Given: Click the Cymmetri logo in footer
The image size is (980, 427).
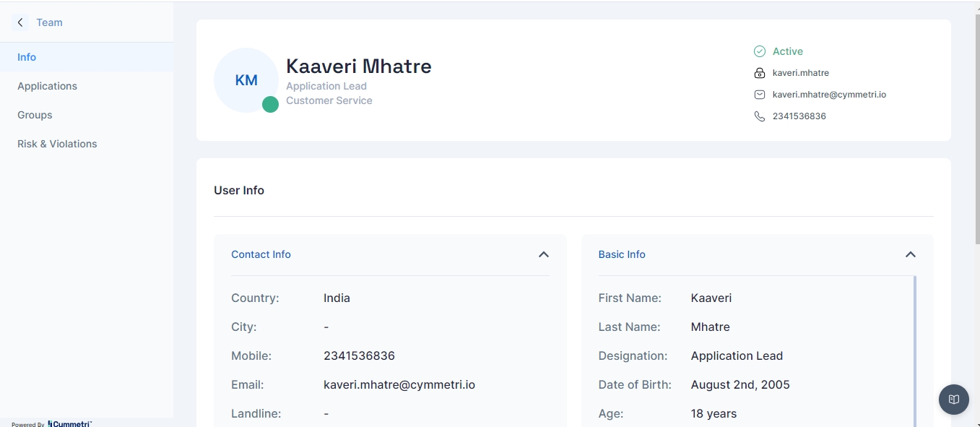Looking at the screenshot, I should (x=70, y=423).
